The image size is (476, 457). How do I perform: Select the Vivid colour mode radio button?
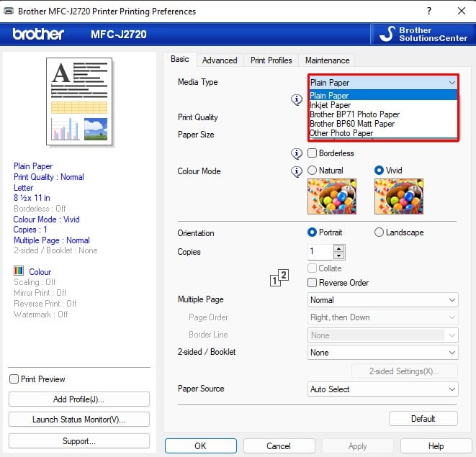click(379, 171)
